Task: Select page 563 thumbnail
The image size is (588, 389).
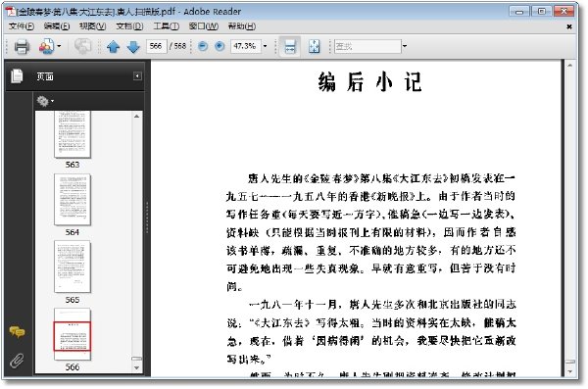Action: click(x=72, y=134)
